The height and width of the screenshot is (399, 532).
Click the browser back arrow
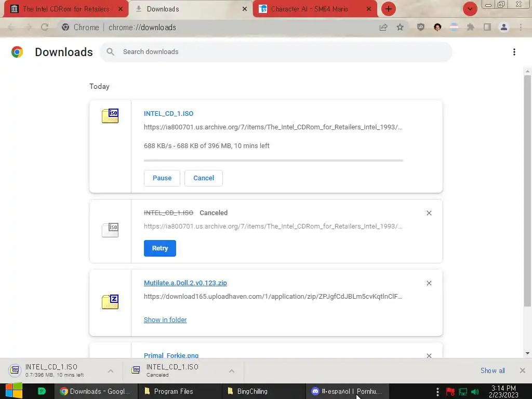click(x=11, y=27)
